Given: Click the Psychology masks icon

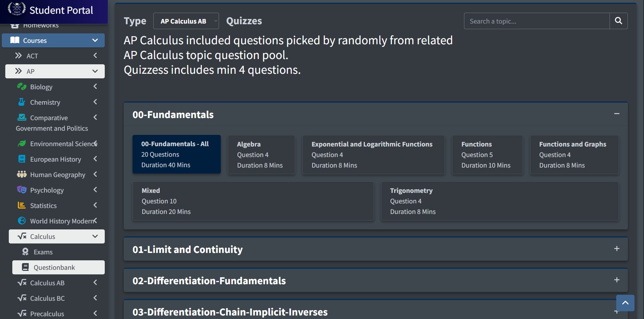Looking at the screenshot, I should tap(22, 190).
